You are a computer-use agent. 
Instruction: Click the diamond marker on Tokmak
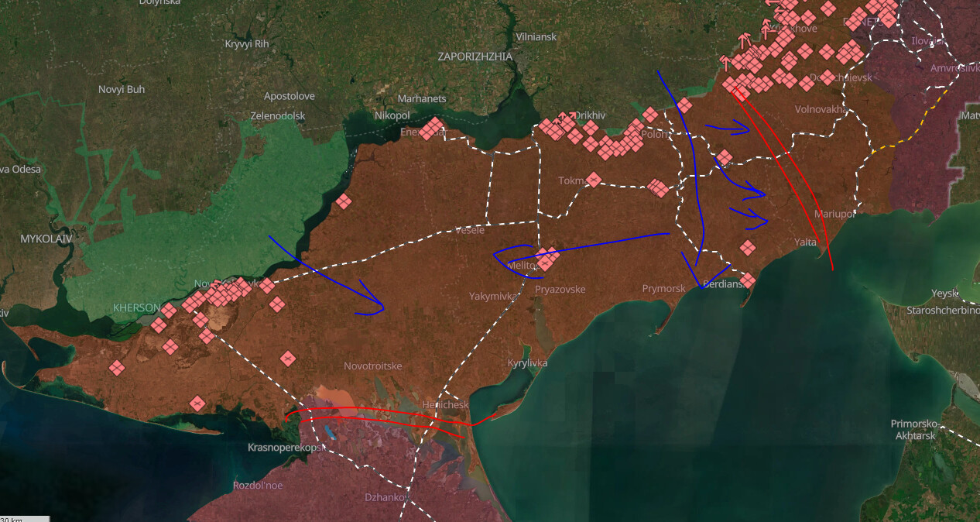tap(593, 180)
